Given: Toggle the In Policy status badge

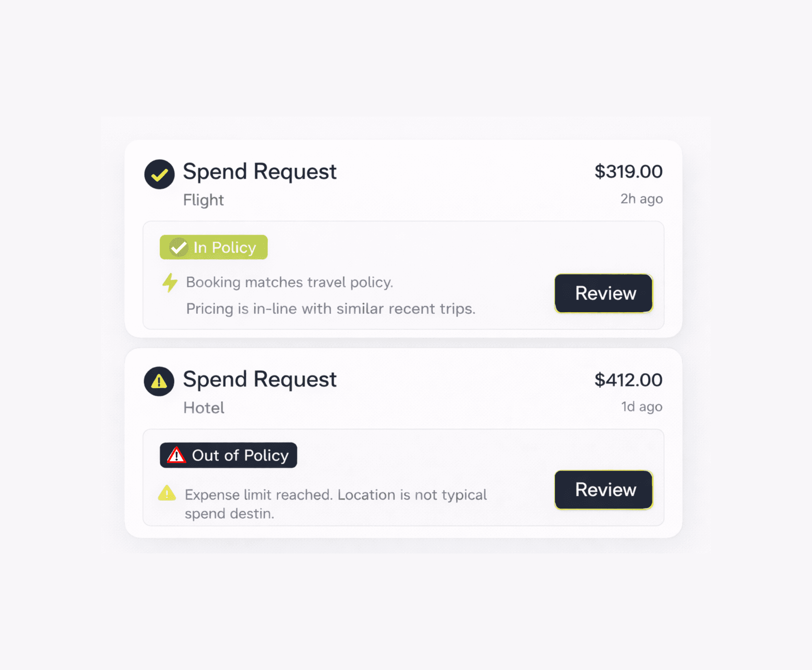Looking at the screenshot, I should (x=214, y=246).
